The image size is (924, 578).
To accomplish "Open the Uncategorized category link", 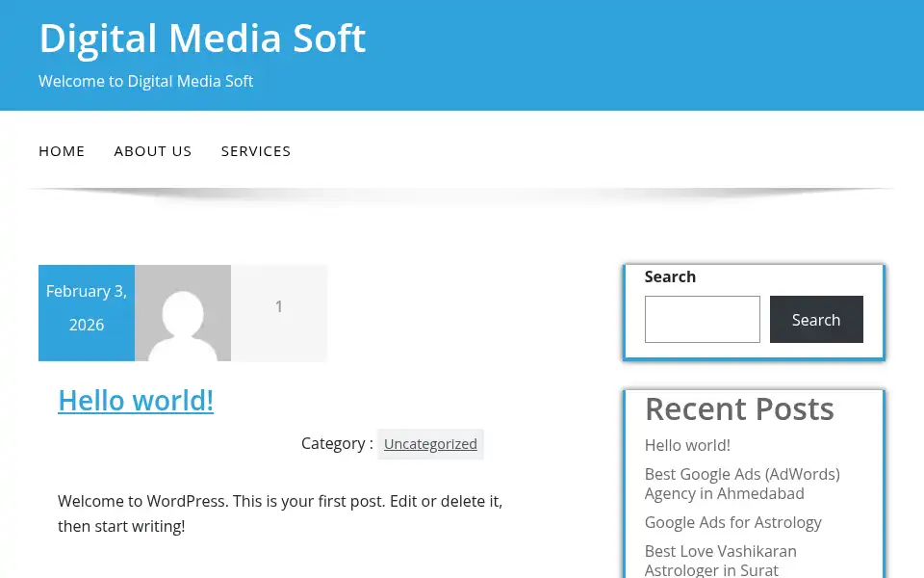I will click(430, 444).
